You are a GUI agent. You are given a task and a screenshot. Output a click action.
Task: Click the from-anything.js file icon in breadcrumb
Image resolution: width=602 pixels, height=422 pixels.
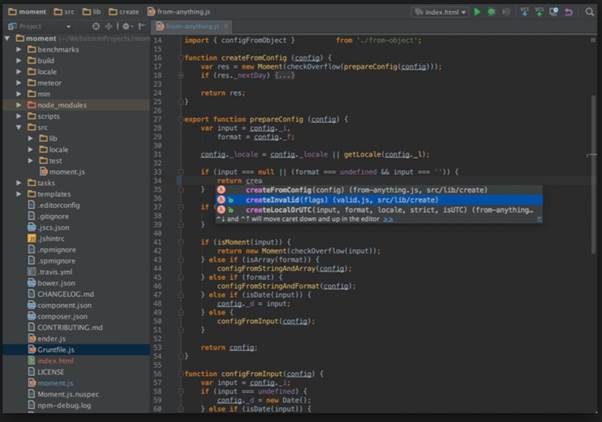pos(151,12)
